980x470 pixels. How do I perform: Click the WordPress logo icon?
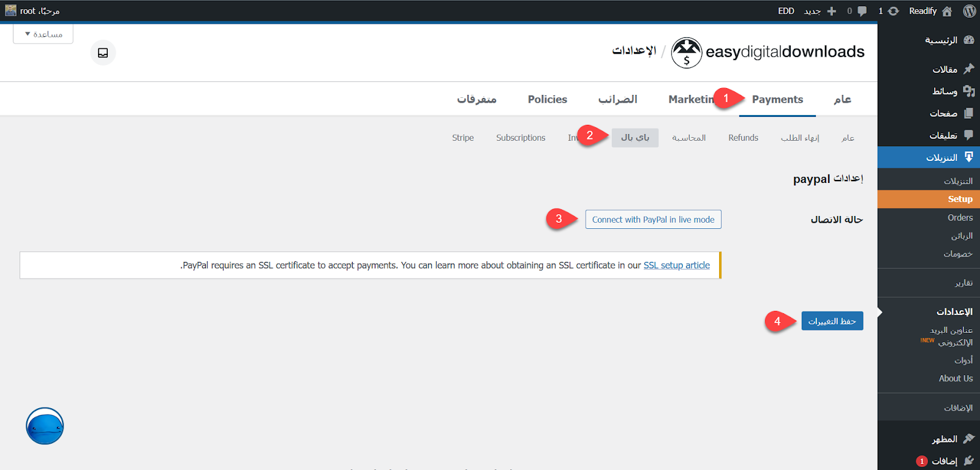click(969, 11)
